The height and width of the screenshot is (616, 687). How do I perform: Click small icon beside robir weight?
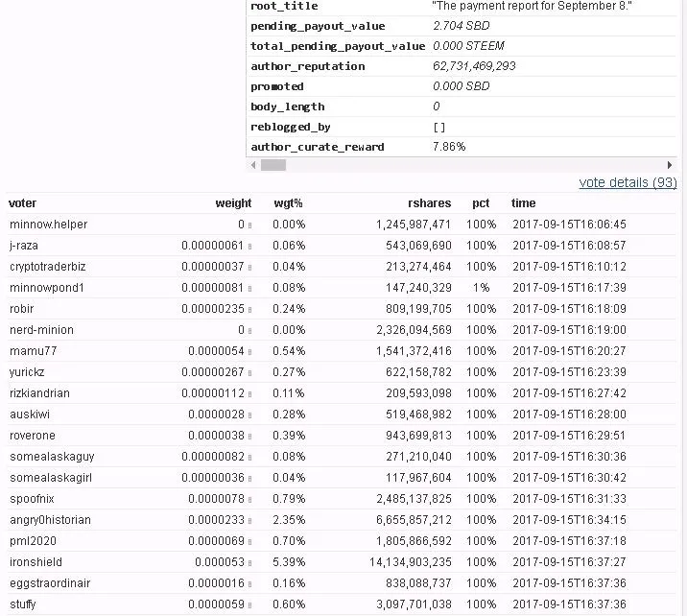tap(249, 310)
